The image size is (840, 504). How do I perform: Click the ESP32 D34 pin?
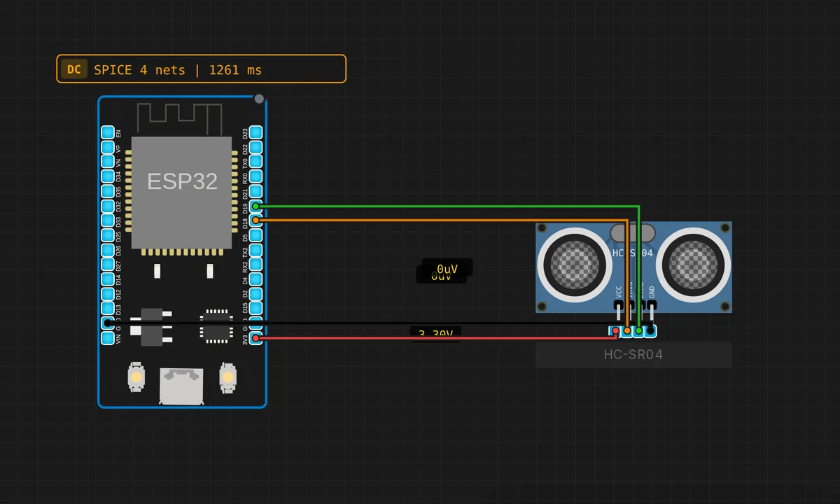coord(107,177)
